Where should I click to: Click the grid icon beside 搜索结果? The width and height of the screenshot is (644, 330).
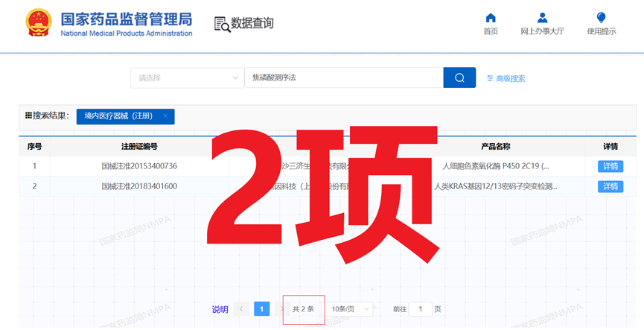click(x=28, y=116)
